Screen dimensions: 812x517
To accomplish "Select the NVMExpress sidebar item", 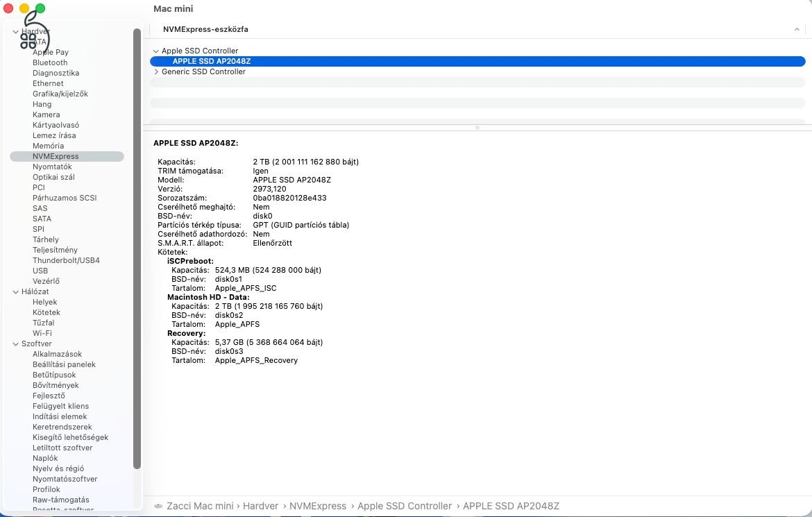I will pyautogui.click(x=67, y=156).
